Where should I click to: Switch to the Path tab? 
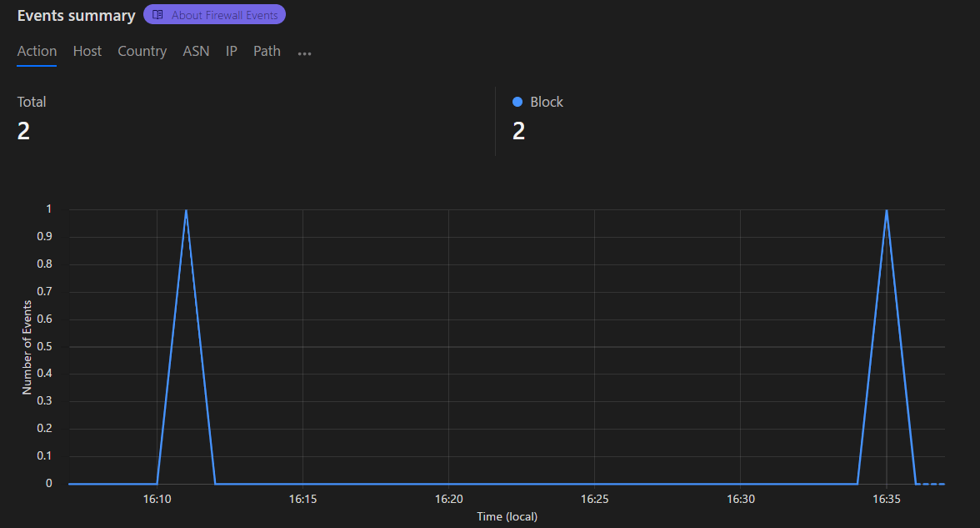[x=267, y=52]
